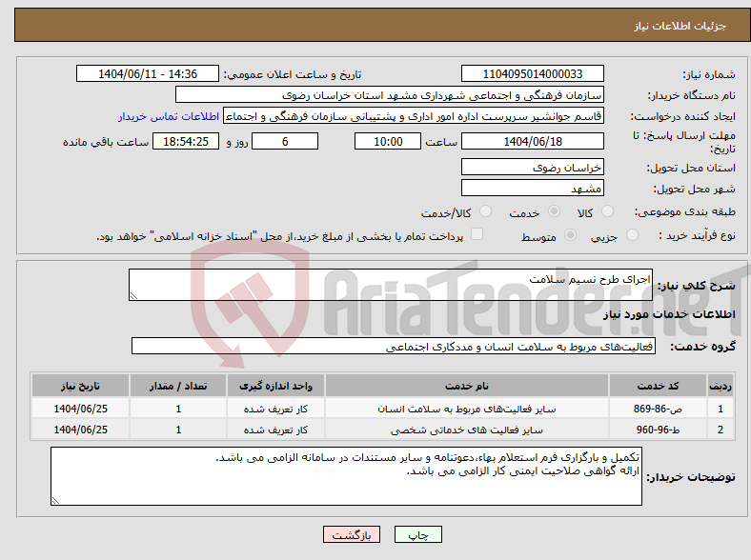Click the deadline date field 1404/06/18
Viewport: 751px width, 560px height.
[x=532, y=141]
